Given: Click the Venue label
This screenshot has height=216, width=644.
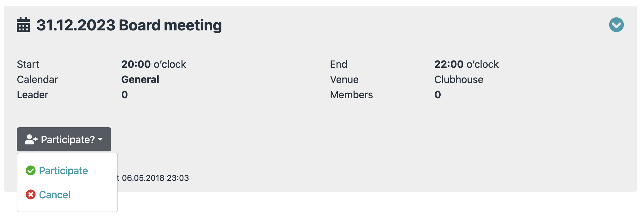Looking at the screenshot, I should (344, 79).
